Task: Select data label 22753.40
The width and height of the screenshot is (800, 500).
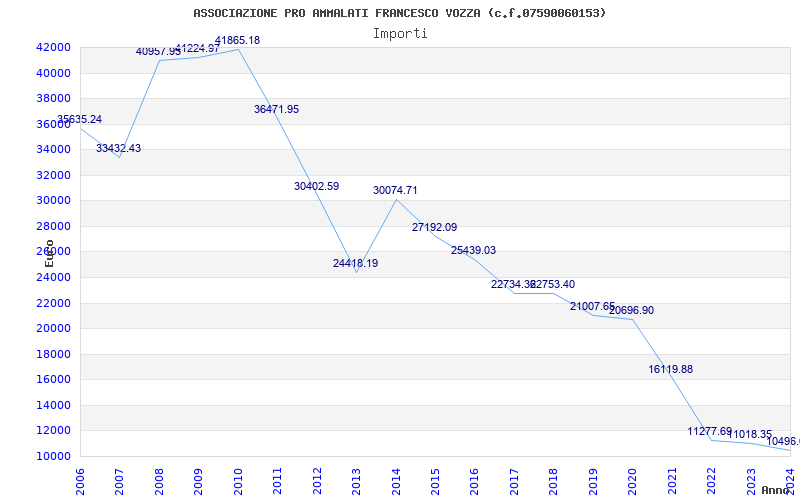Action: 553,284
